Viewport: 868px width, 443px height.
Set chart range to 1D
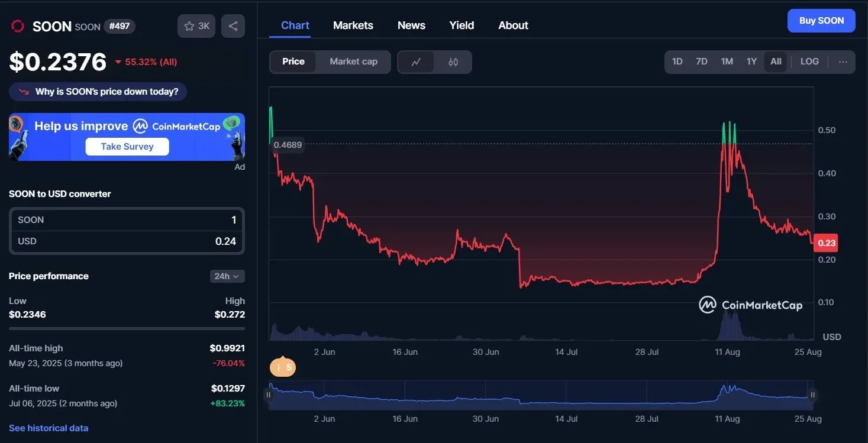(677, 62)
